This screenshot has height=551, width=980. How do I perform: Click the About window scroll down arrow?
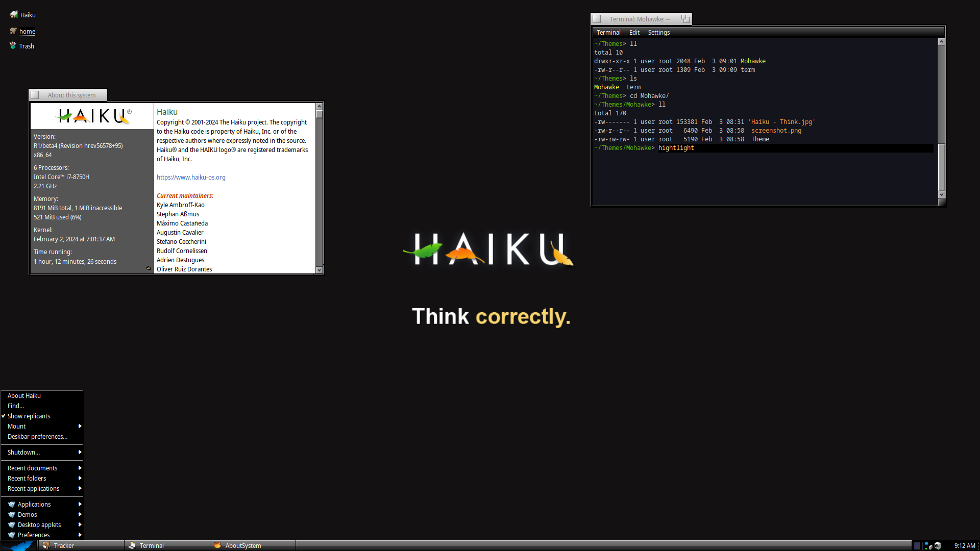pyautogui.click(x=320, y=270)
